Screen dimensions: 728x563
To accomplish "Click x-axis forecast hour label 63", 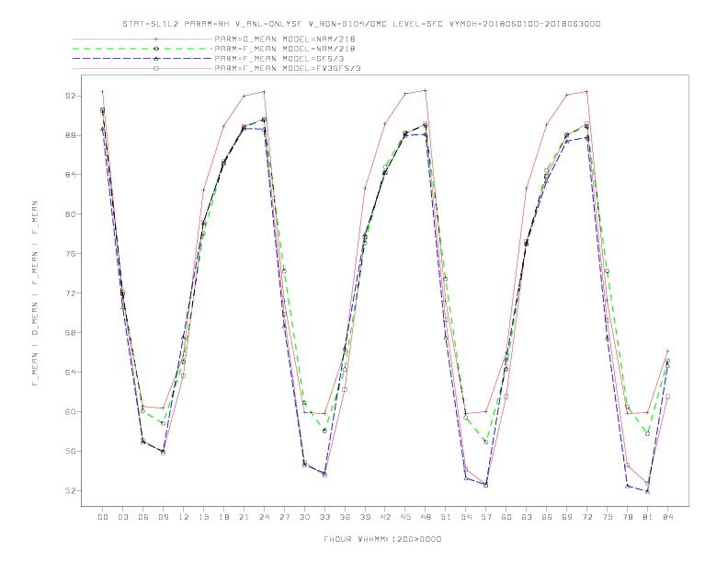I will pyautogui.click(x=527, y=517).
